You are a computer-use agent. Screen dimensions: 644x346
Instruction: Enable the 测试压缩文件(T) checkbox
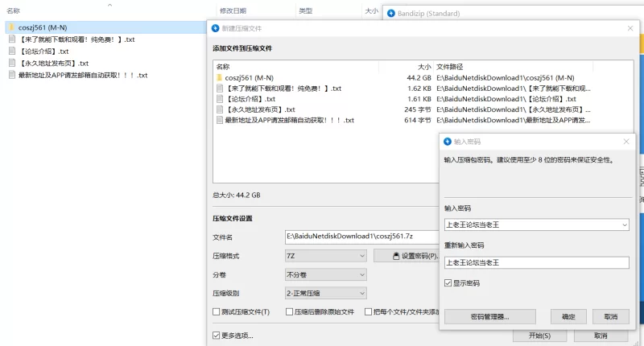pos(216,311)
